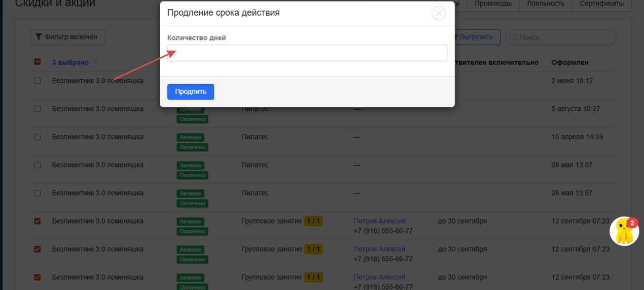Open the Лояльность tab
This screenshot has height=290, width=644.
click(545, 3)
